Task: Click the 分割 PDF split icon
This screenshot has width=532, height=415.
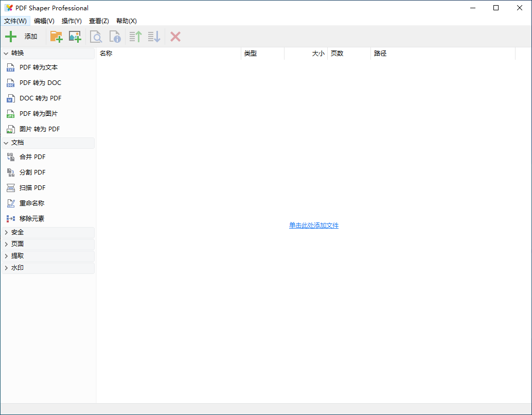Action: [x=10, y=172]
